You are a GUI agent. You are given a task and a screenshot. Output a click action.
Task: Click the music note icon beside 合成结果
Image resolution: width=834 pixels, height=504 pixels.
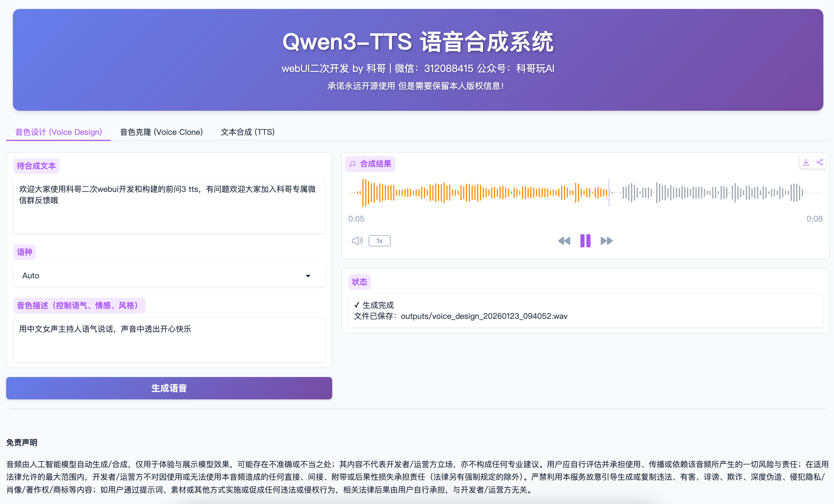352,164
